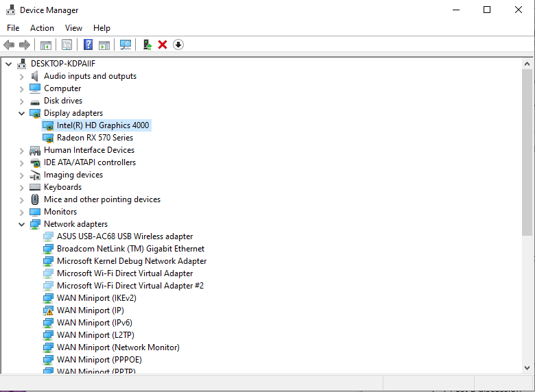Select Intel(R) HD Graphics 4000
Viewport: 535px width, 392px height.
[x=103, y=125]
